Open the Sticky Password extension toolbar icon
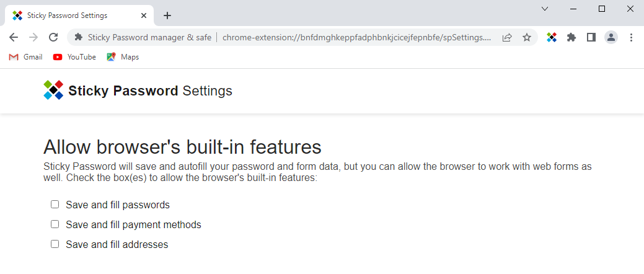The image size is (644, 274). click(552, 37)
